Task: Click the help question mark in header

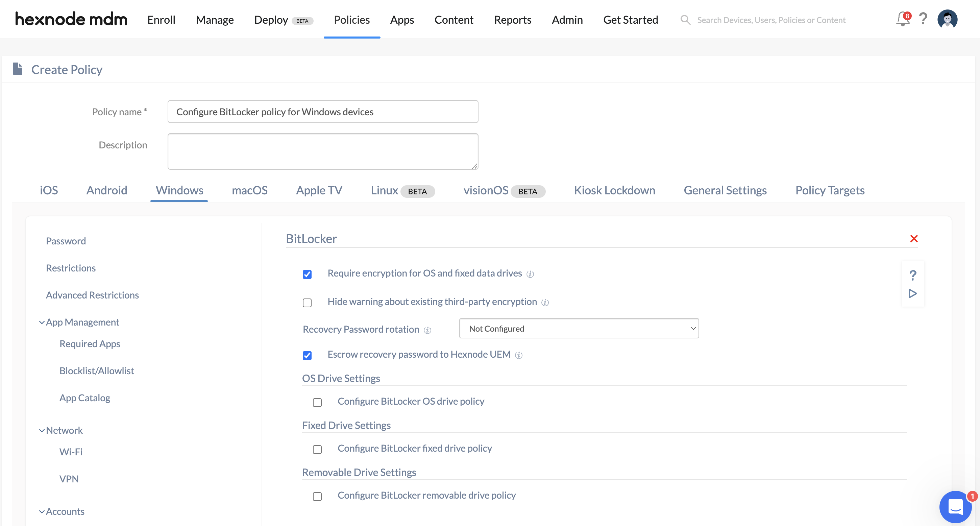Action: click(x=923, y=19)
